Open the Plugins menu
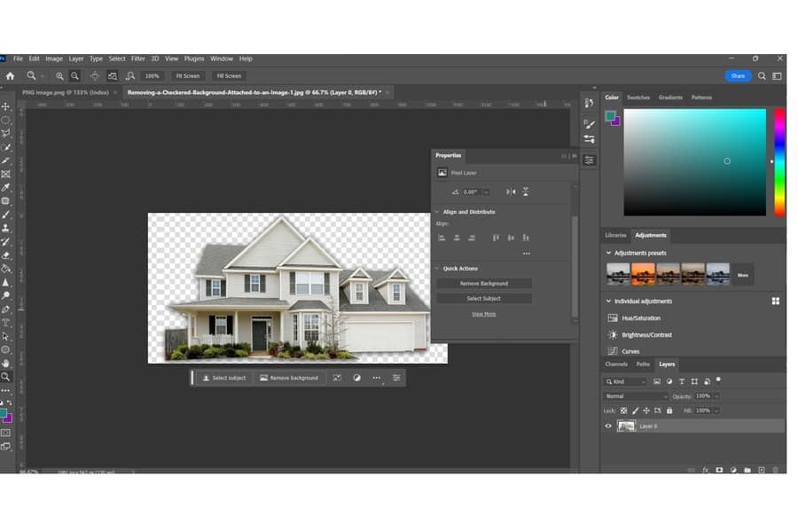This screenshot has width=798, height=532. pos(194,59)
